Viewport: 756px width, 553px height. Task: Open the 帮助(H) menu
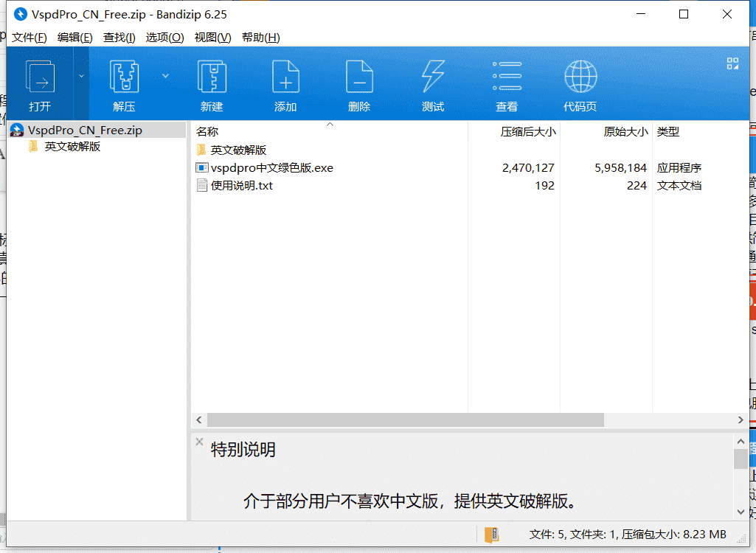click(x=261, y=38)
